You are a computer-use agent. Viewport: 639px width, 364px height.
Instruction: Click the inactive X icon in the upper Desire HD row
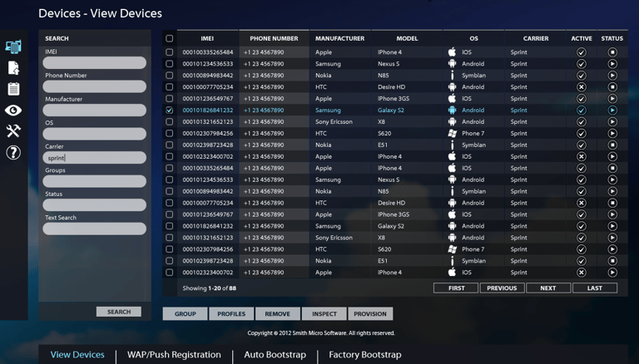[581, 87]
